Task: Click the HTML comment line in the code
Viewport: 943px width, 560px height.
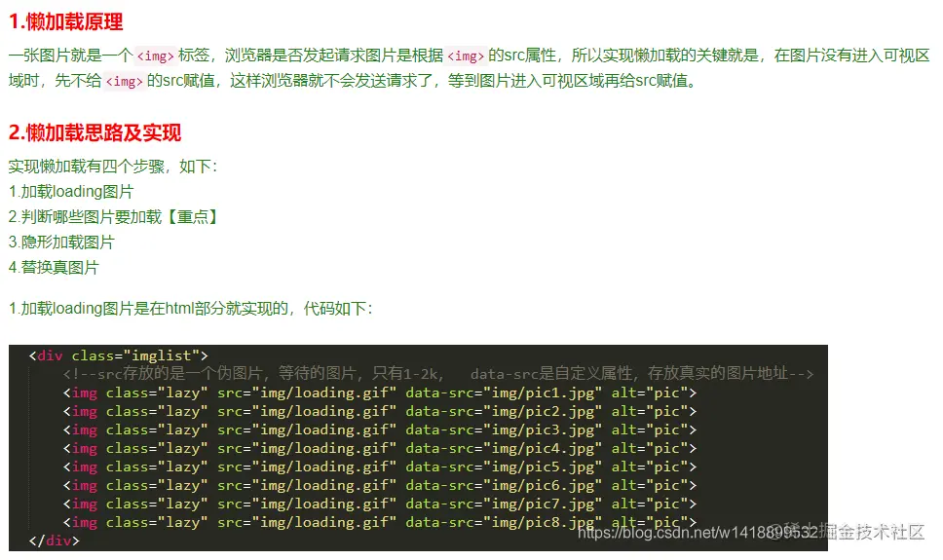Action: tap(437, 374)
